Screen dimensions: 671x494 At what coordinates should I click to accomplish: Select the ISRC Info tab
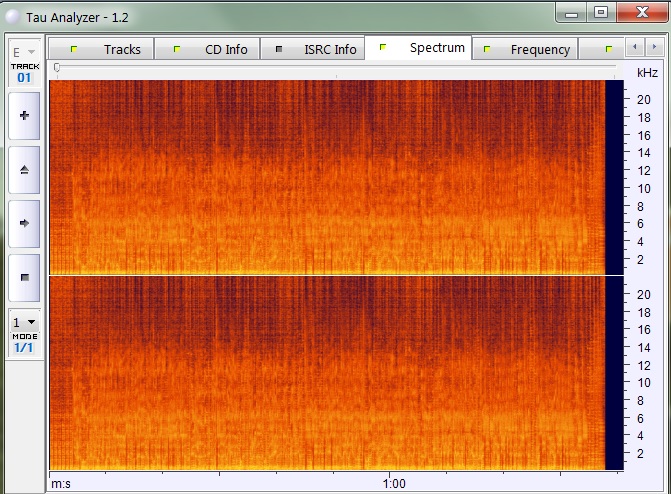tap(318, 49)
